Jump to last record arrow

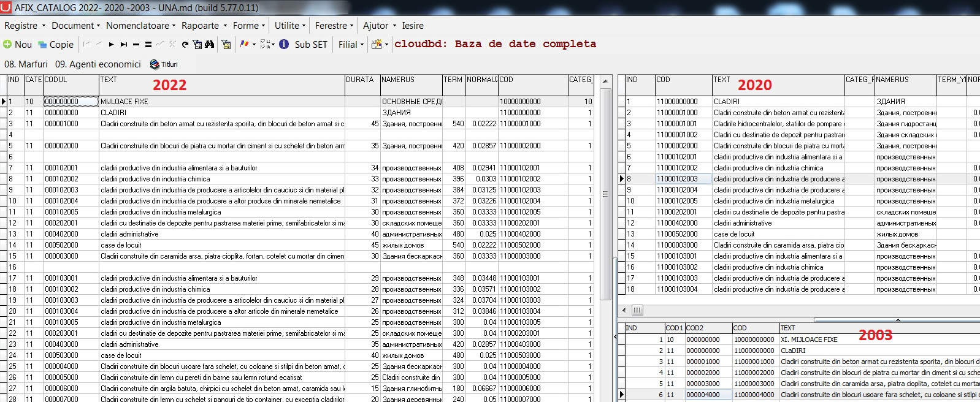124,44
